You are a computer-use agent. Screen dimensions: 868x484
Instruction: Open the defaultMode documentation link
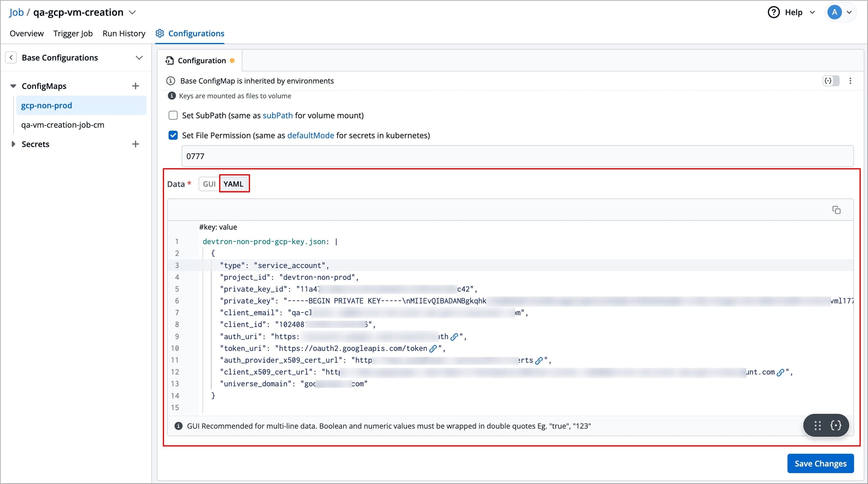tap(310, 136)
